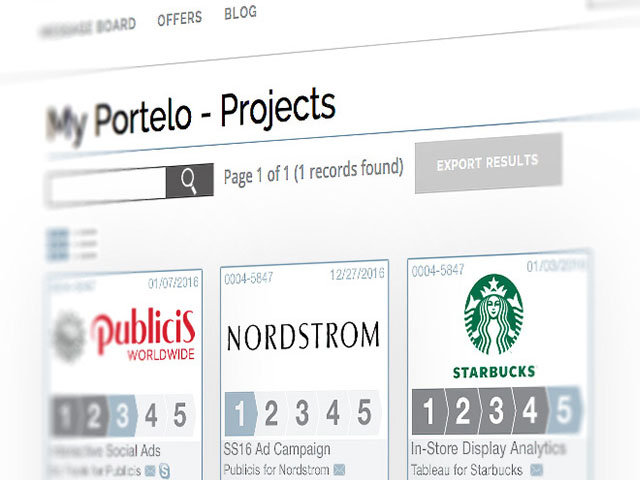The image size is (640, 480).
Task: Select step 3 on Nordstrom card
Action: (302, 412)
